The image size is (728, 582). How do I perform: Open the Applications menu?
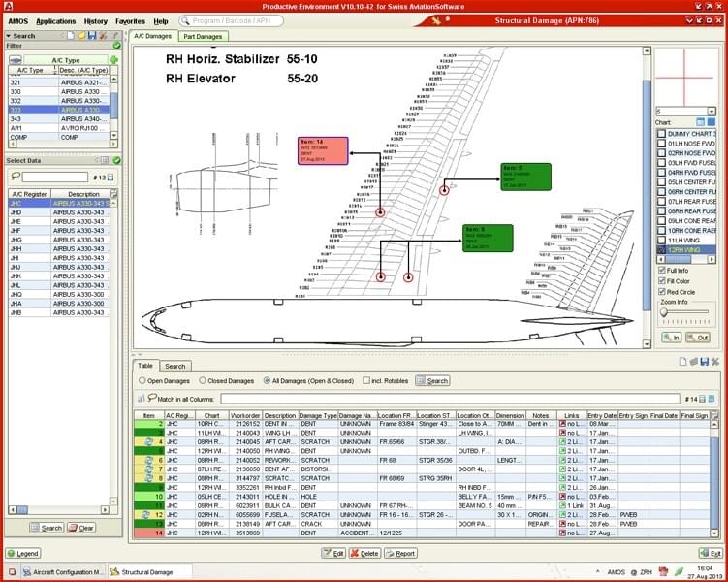click(55, 20)
